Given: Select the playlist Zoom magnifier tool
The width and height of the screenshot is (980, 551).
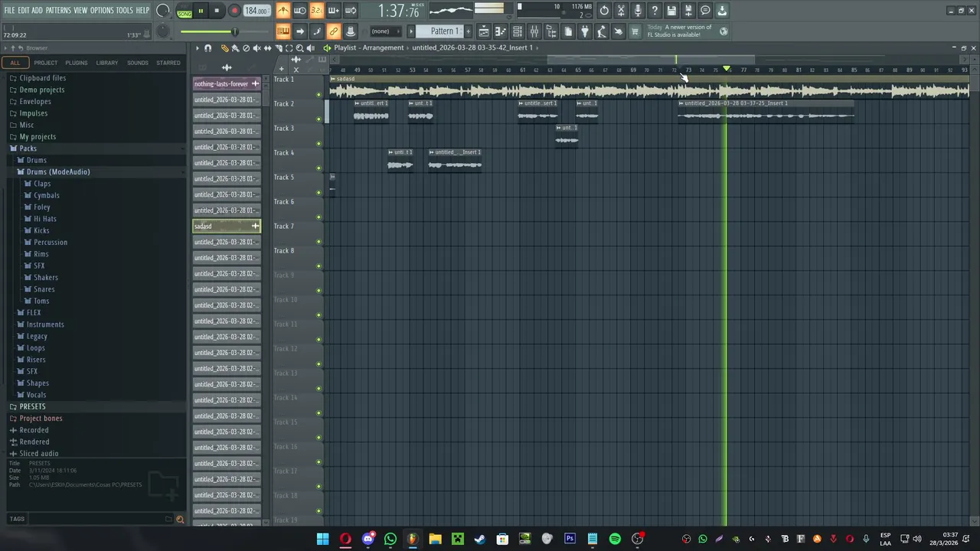Looking at the screenshot, I should click(x=299, y=48).
